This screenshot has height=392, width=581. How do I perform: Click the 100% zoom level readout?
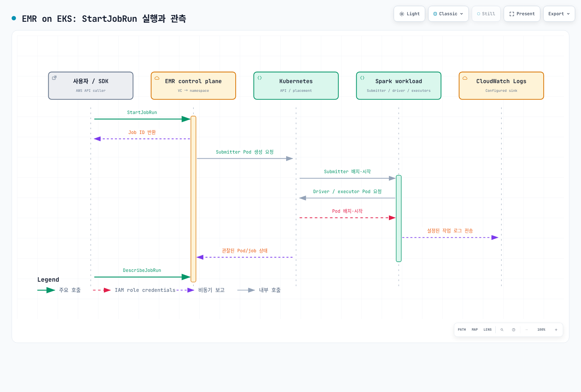tap(541, 330)
